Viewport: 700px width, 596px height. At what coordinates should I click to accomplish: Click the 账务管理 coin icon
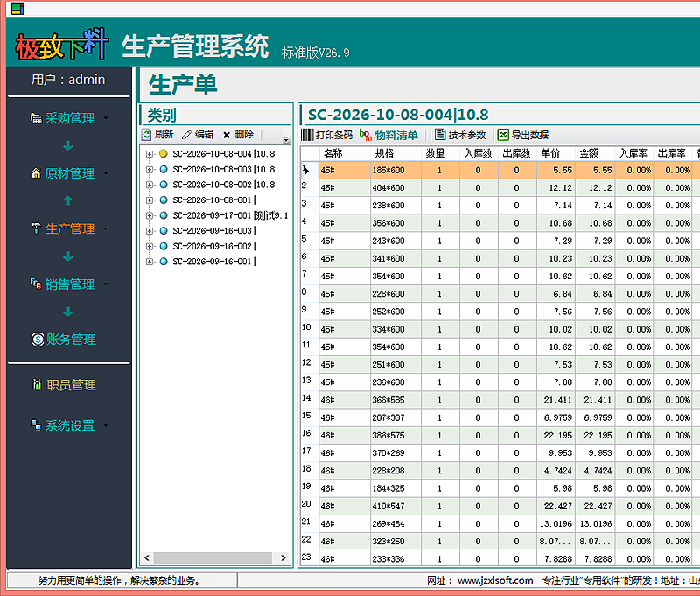pyautogui.click(x=38, y=340)
